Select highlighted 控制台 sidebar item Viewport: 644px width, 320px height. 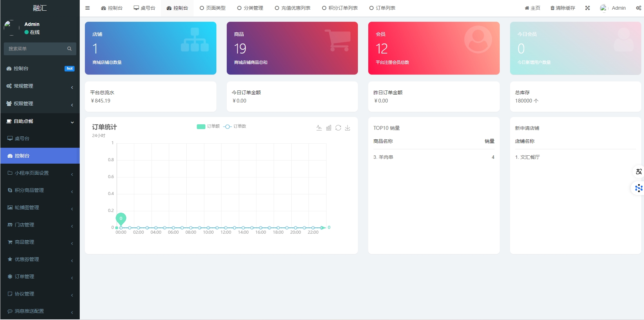(x=40, y=156)
